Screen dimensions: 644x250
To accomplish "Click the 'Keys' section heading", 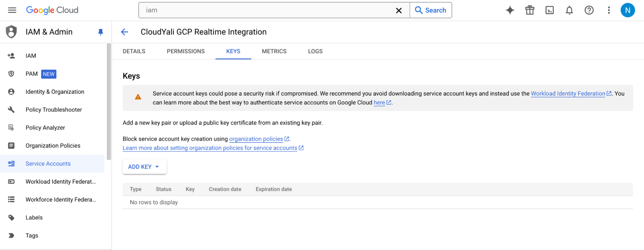I will click(131, 76).
